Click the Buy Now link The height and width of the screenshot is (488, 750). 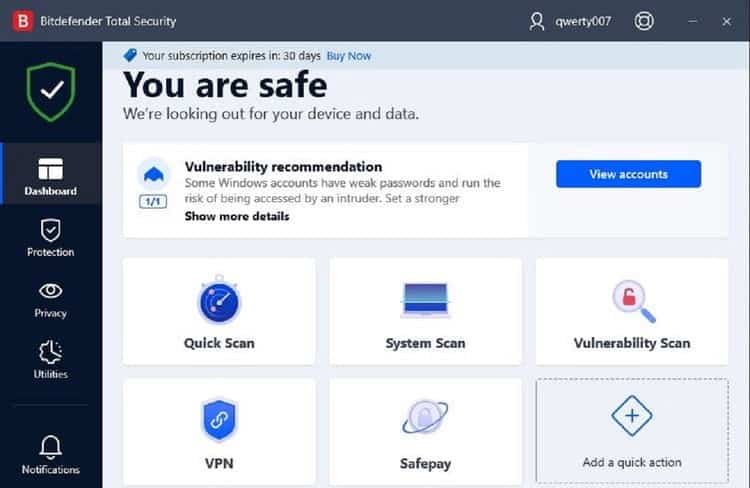pos(349,56)
